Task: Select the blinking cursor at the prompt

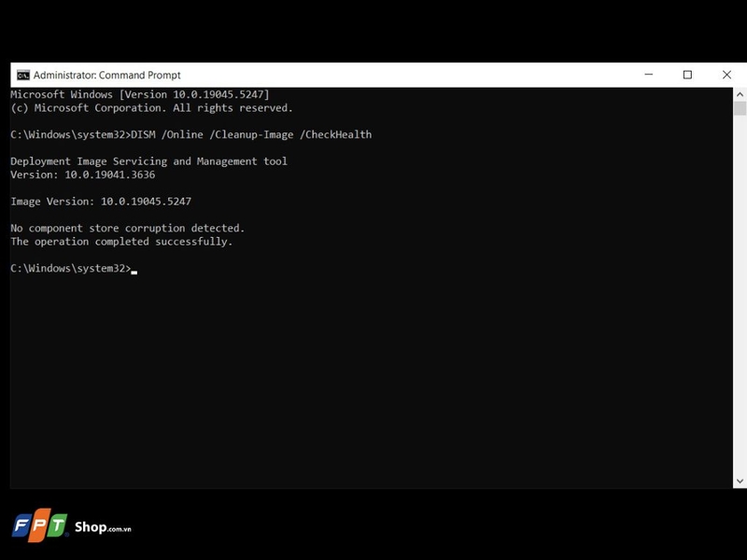Action: [135, 270]
